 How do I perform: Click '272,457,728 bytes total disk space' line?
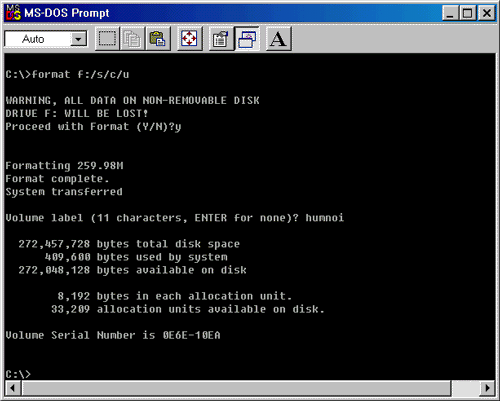pos(129,244)
